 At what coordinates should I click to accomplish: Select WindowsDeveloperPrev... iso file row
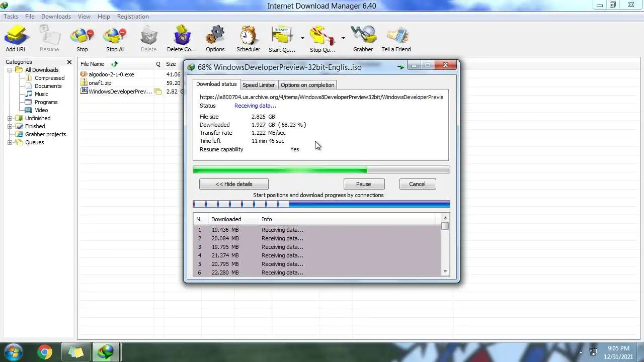coord(120,92)
